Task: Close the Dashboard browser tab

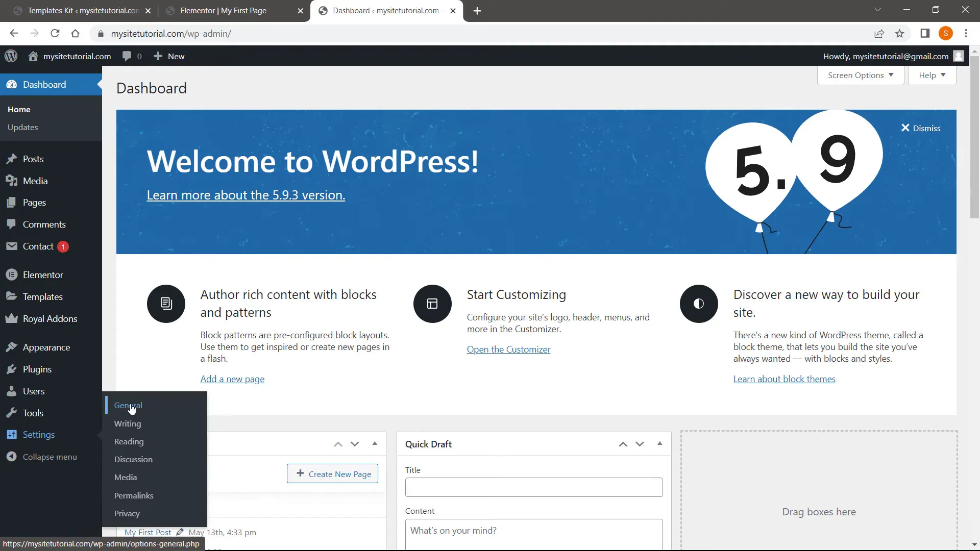Action: (x=453, y=11)
